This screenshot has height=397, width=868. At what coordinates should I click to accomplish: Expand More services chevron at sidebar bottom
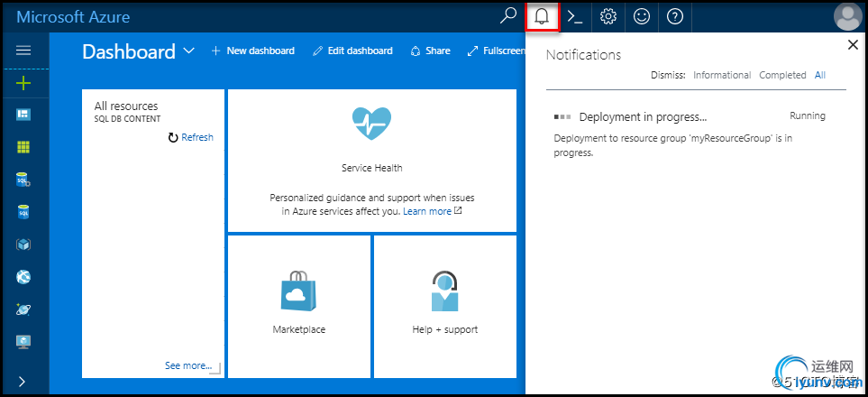pyautogui.click(x=23, y=382)
